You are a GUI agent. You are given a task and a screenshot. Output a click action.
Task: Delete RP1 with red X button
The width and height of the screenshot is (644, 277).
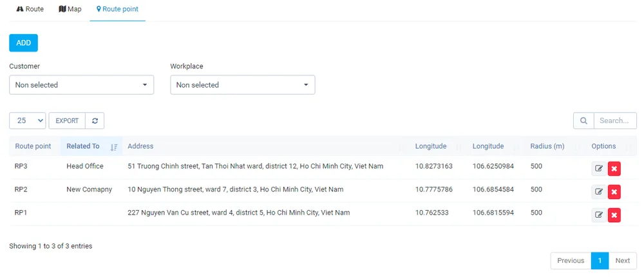tap(614, 215)
